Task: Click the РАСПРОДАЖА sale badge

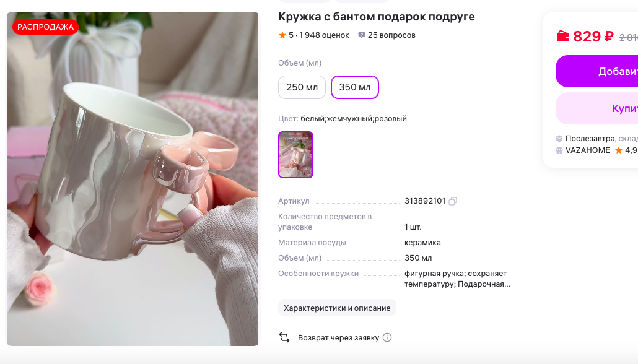Action: pyautogui.click(x=46, y=27)
